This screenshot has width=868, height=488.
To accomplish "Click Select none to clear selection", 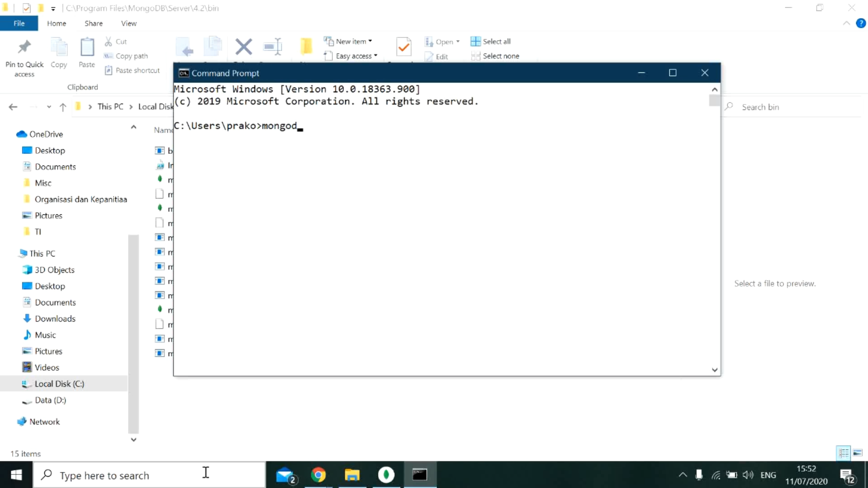I will pyautogui.click(x=495, y=56).
